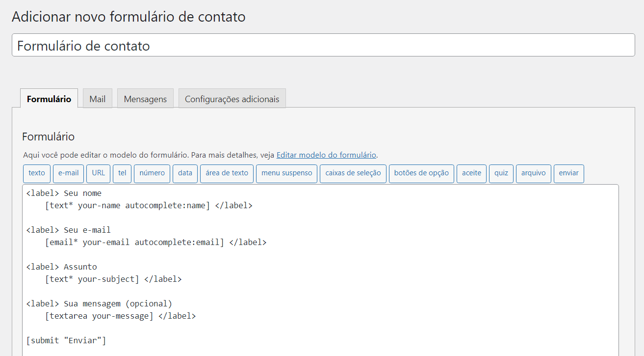The width and height of the screenshot is (644, 356).
Task: Insert an 'e-mail' field tag
Action: point(69,173)
